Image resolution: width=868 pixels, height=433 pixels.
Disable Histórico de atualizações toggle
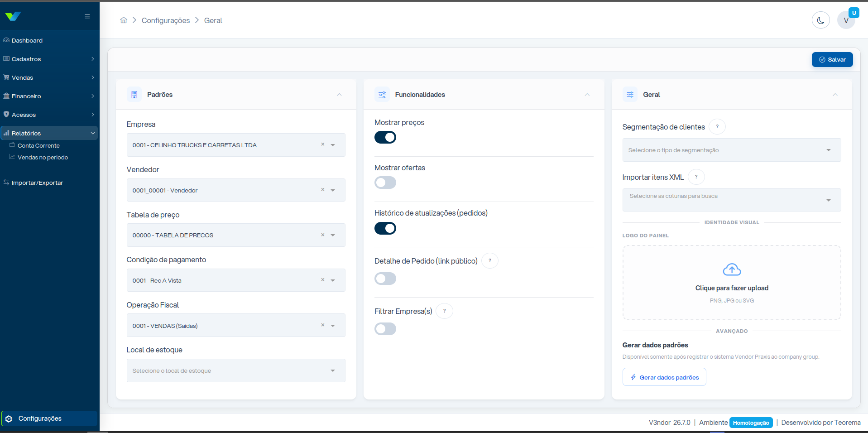tap(385, 228)
